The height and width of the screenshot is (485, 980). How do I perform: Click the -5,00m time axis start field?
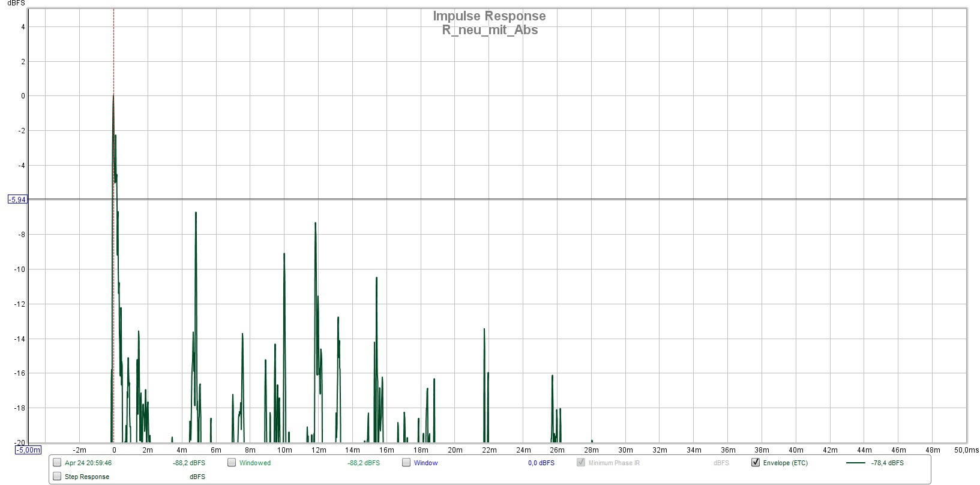pos(28,450)
